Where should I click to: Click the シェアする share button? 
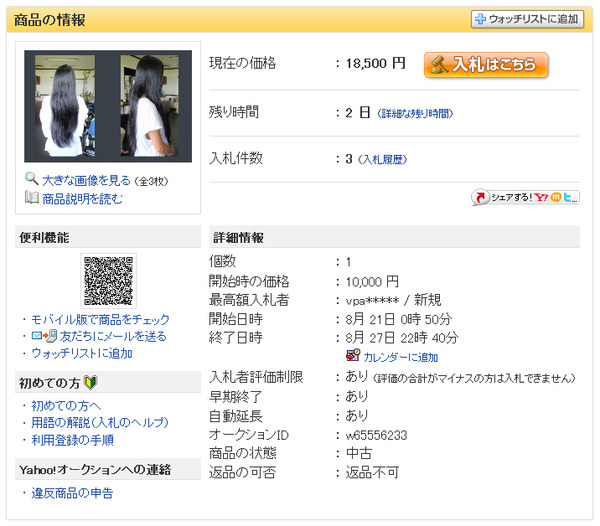(x=525, y=197)
